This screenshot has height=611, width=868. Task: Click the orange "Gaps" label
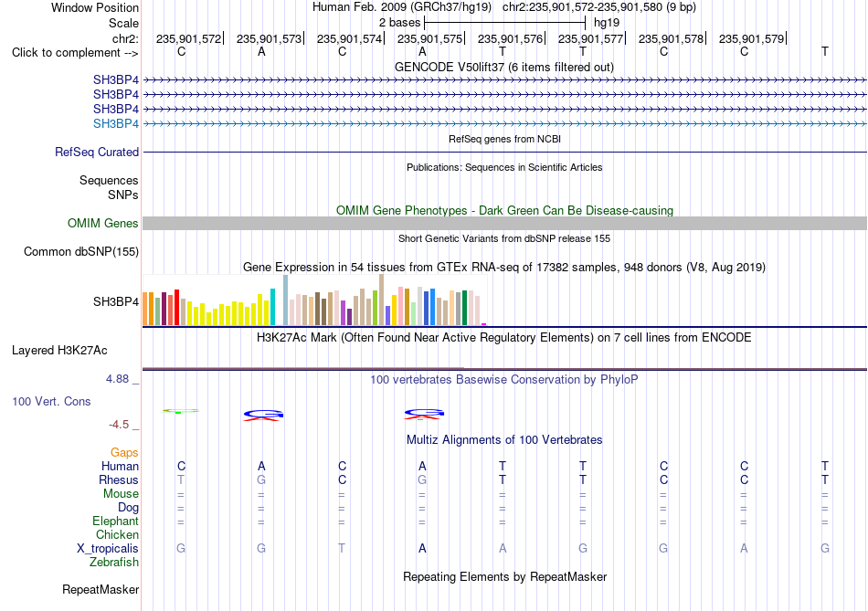(124, 453)
